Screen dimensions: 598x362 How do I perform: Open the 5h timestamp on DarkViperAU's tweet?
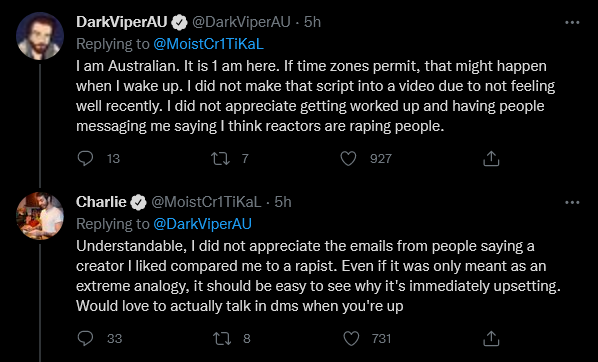[x=312, y=22]
